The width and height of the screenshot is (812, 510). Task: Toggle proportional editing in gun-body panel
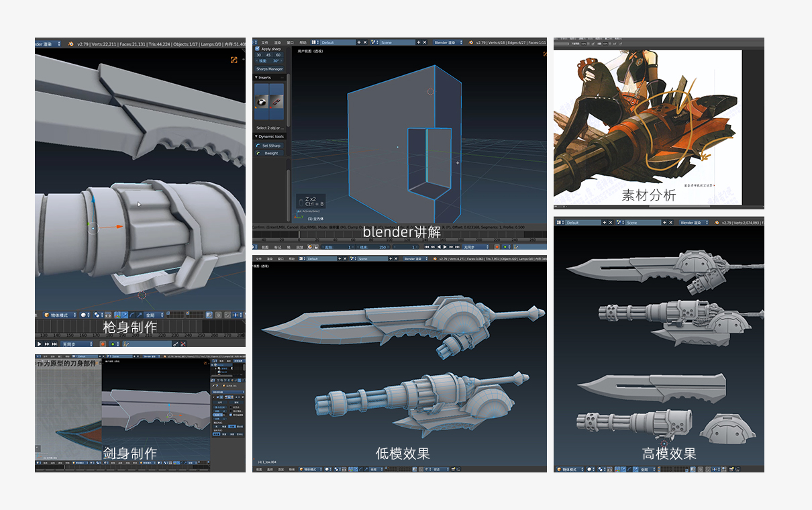[x=219, y=315]
